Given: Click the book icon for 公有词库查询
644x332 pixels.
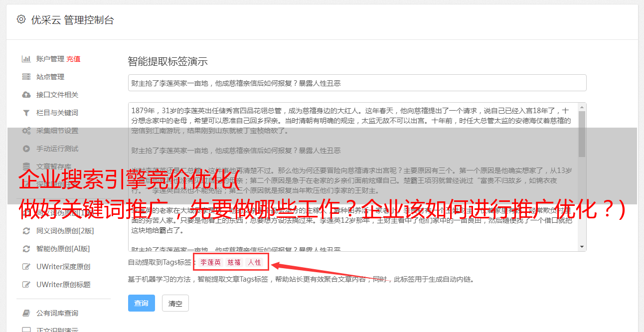Looking at the screenshot, I should [26, 313].
